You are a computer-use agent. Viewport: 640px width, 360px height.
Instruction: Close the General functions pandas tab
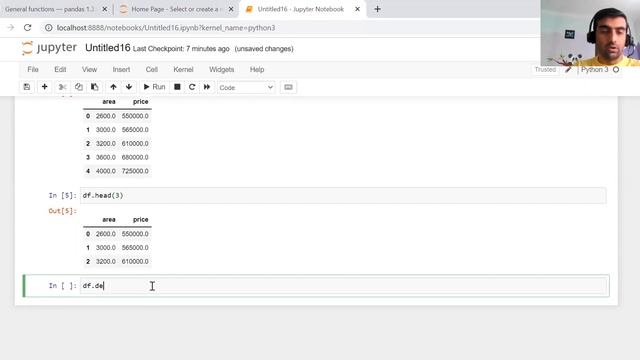(x=104, y=9)
